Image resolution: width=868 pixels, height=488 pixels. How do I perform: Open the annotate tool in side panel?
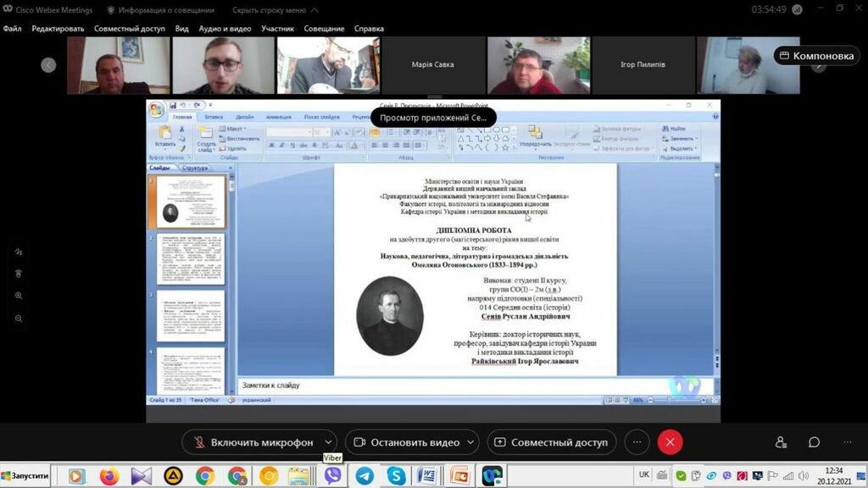coord(19,252)
